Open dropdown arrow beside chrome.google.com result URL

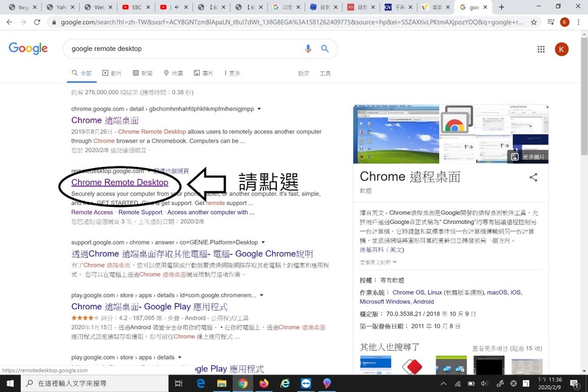pyautogui.click(x=259, y=109)
